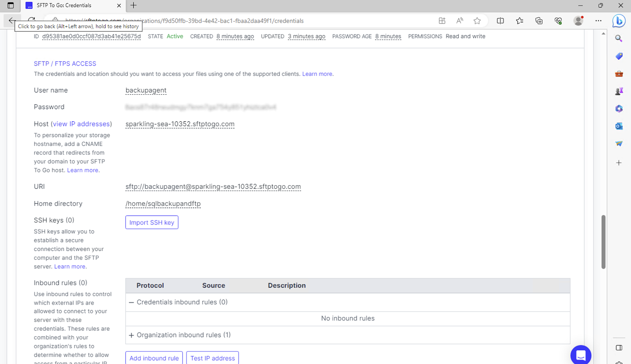
Task: Click the SFTP / FTPS ACCESS heading
Action: point(65,64)
